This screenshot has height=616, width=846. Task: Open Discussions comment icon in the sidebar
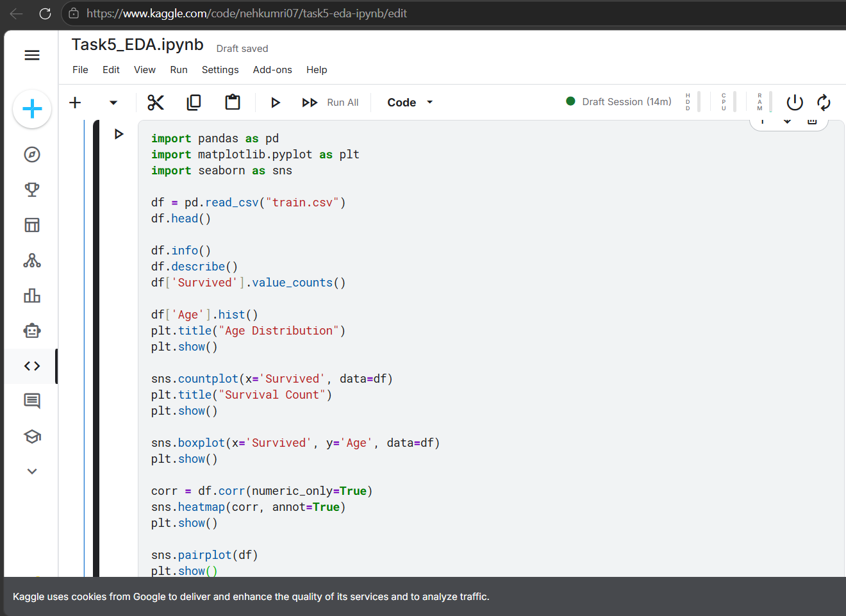coord(32,401)
